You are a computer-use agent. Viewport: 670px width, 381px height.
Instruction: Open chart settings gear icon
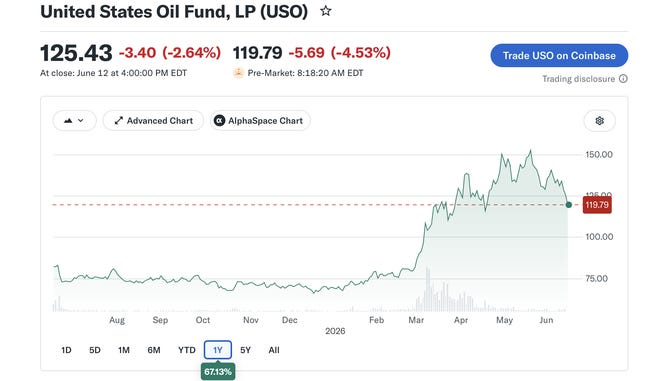point(599,121)
